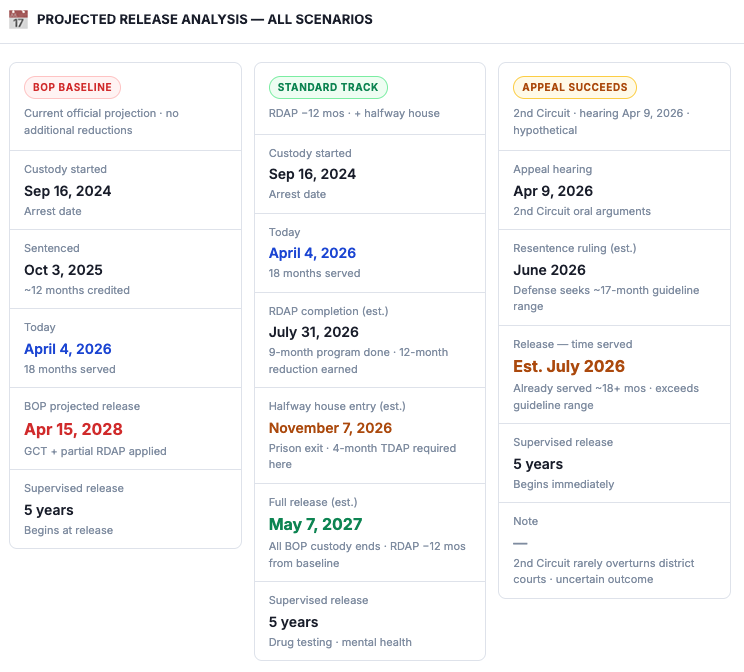Viewport: 744px width, 672px height.
Task: Click 'November 7, 2026' halfway house date
Action: [x=330, y=428]
